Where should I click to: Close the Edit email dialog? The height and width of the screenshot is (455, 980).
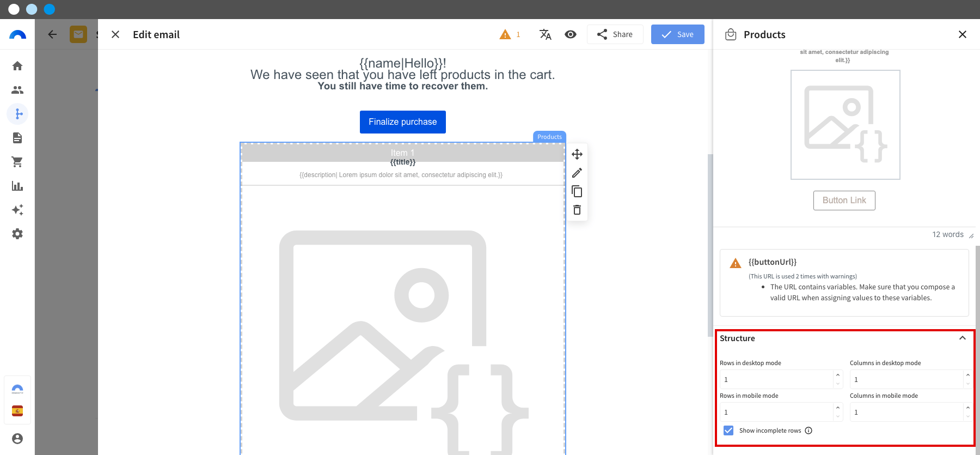(x=115, y=34)
